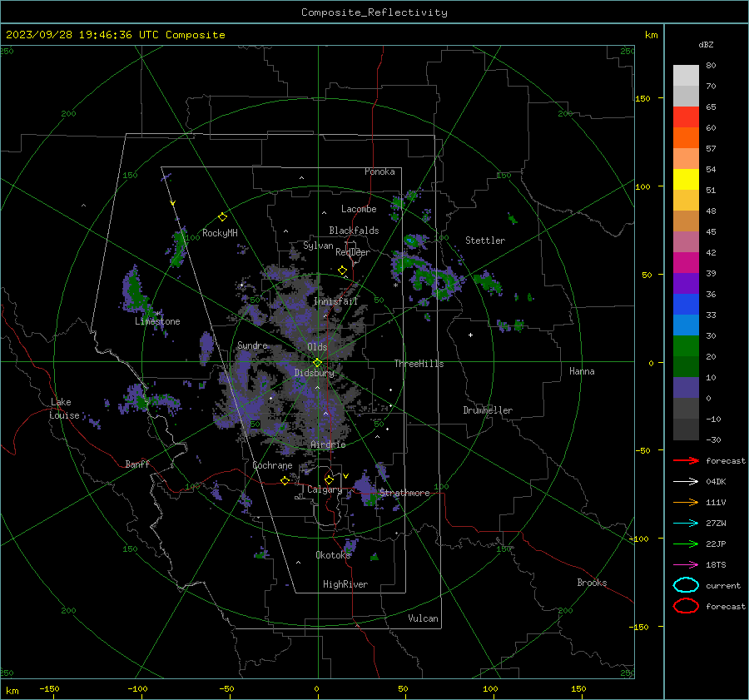Click the RockyMH label
The width and height of the screenshot is (749, 700).
220,233
